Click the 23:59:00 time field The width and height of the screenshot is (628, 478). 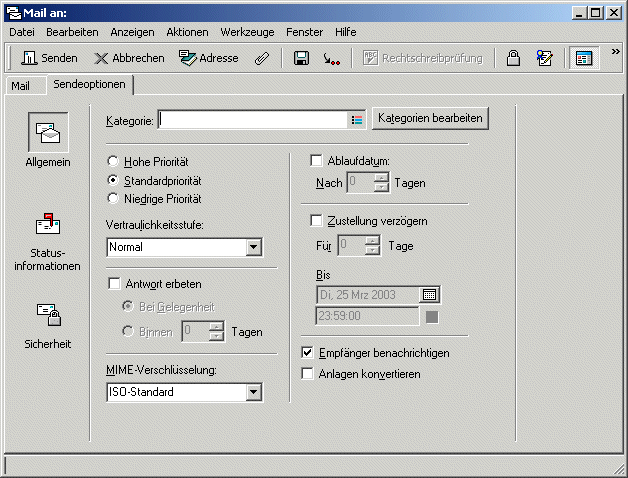pos(367,316)
